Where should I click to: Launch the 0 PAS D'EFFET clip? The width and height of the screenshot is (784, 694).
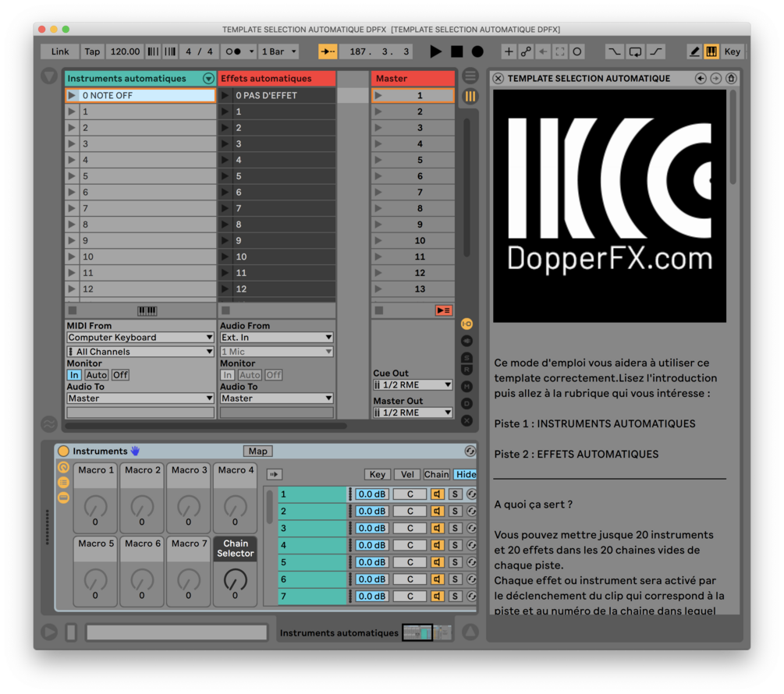click(225, 95)
